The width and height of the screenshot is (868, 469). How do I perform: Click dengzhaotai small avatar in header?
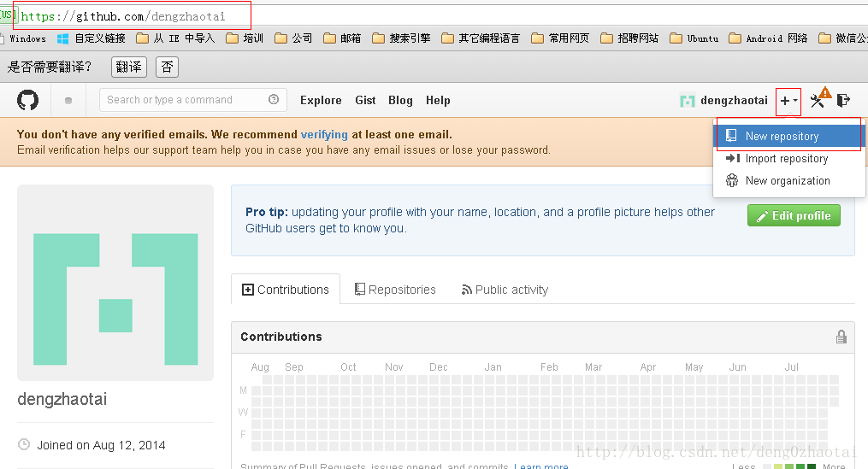pyautogui.click(x=687, y=101)
